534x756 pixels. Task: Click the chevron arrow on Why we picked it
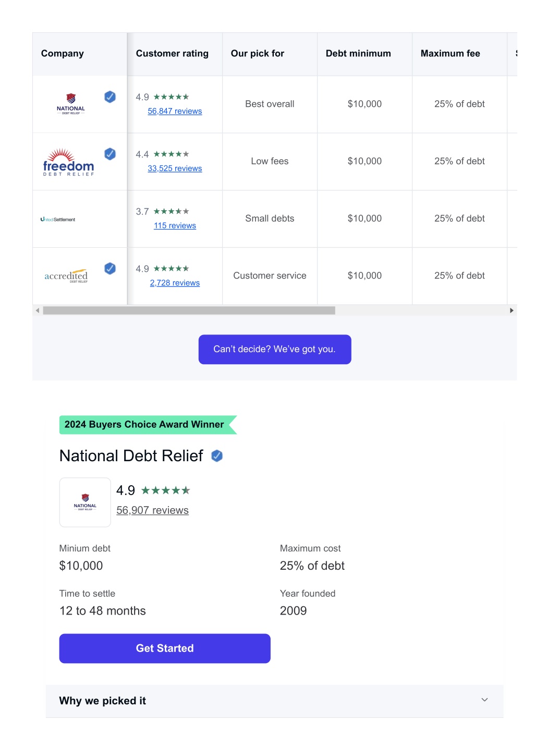(484, 700)
